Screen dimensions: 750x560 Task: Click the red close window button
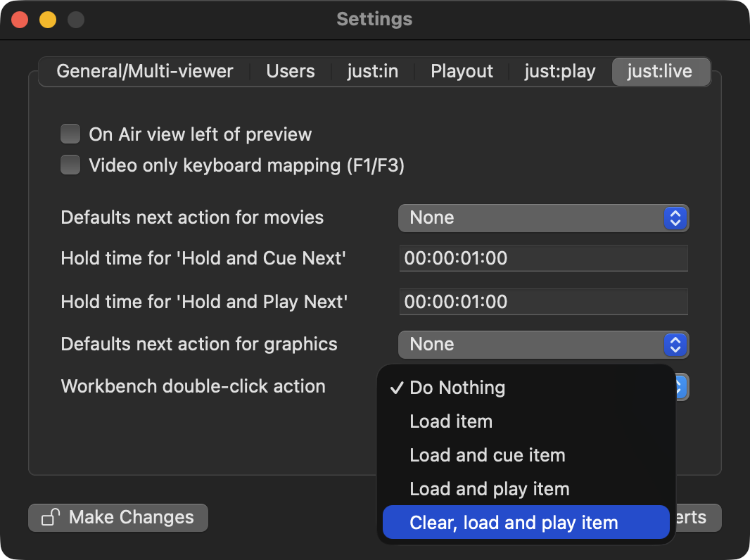(20, 20)
